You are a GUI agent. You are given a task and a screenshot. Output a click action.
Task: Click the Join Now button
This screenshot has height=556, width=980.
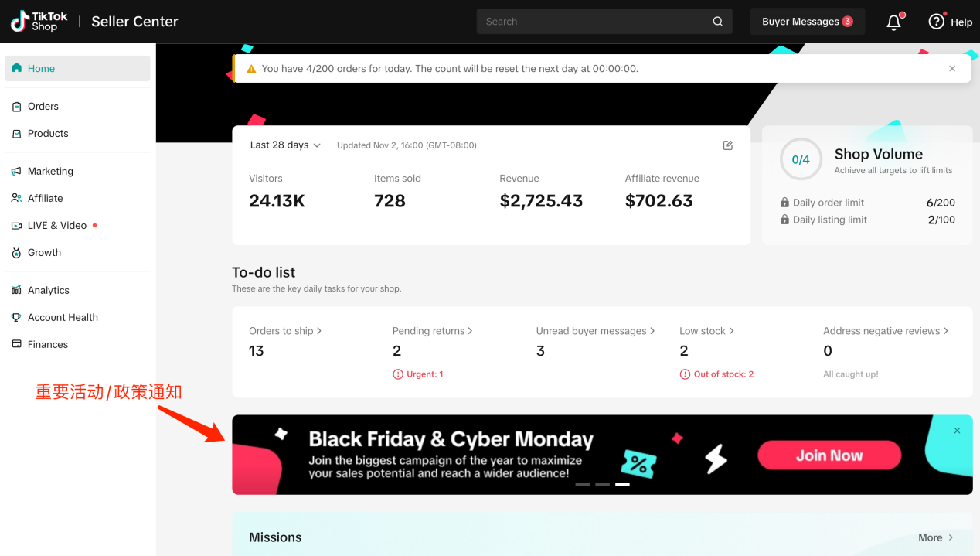coord(829,455)
